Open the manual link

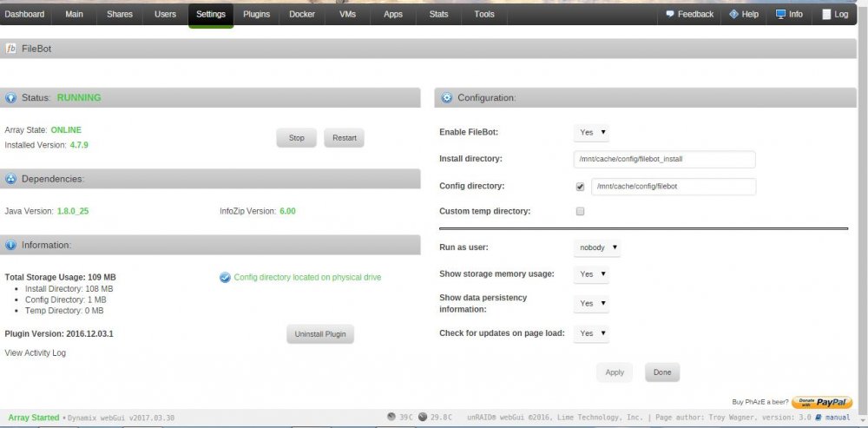tap(837, 417)
